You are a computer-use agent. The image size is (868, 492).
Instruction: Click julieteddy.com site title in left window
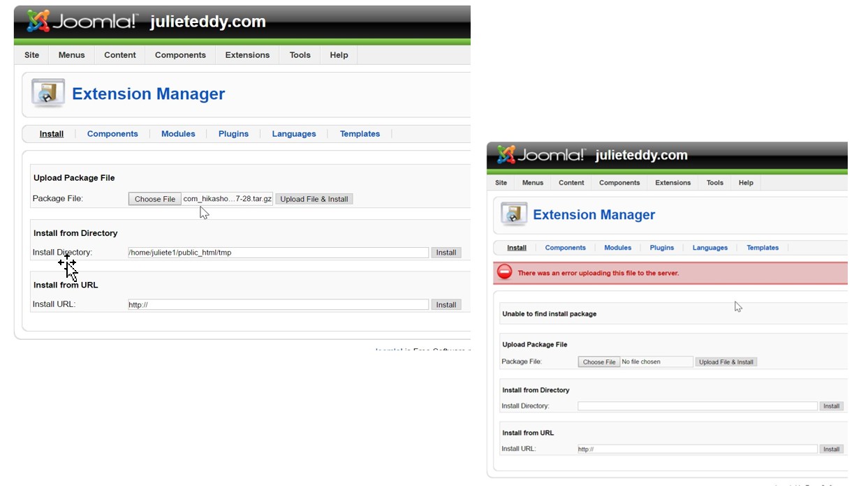point(207,22)
